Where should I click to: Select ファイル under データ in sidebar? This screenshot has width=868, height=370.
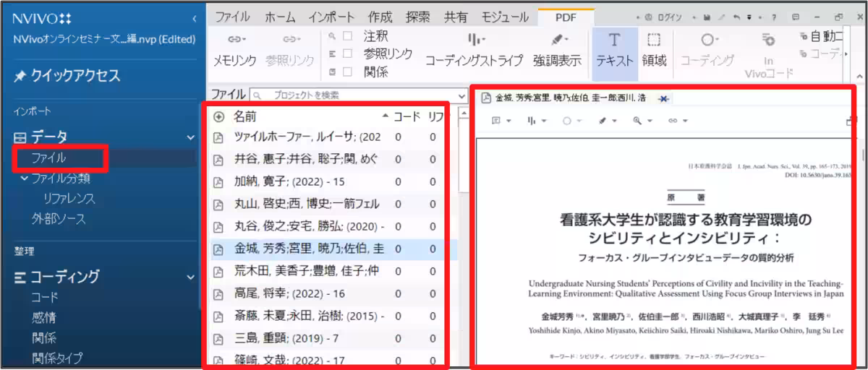[x=49, y=157]
